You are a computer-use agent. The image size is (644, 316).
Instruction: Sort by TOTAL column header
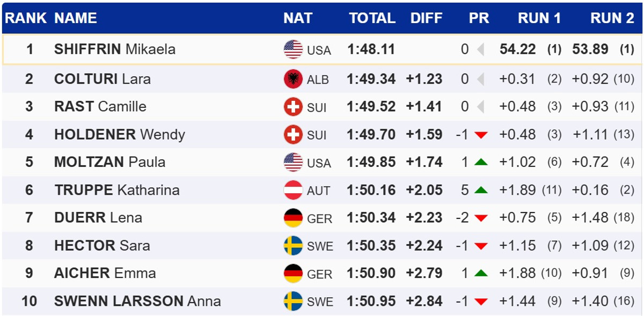[x=372, y=18]
